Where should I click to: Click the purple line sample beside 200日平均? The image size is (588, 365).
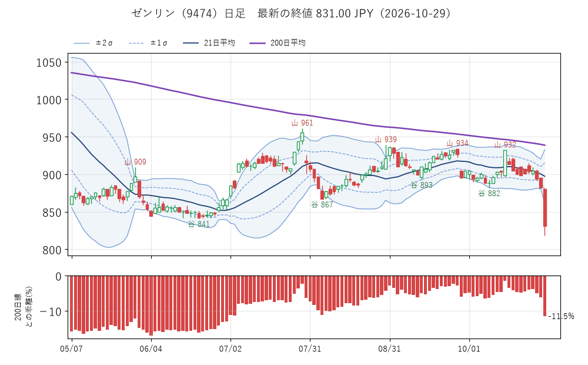(x=258, y=44)
